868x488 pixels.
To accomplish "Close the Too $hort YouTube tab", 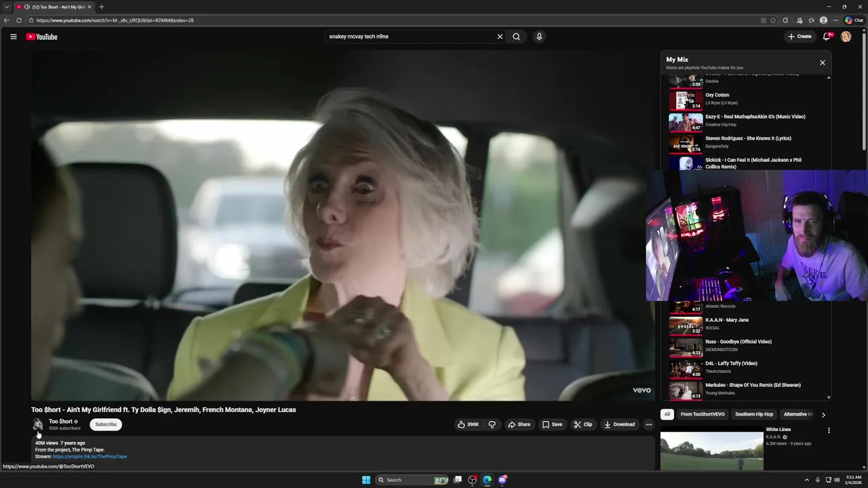I will pos(90,7).
